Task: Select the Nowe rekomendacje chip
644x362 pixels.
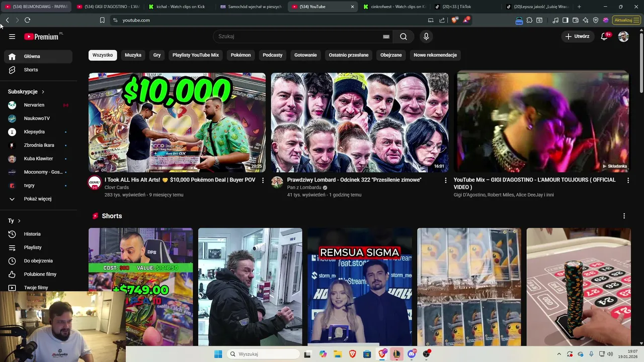Action: pos(435,55)
